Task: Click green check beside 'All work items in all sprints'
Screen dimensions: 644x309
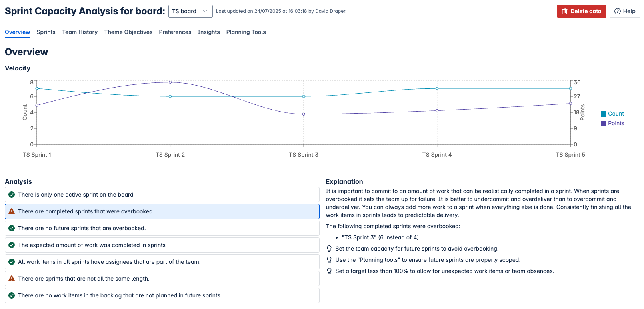Action: [12, 262]
